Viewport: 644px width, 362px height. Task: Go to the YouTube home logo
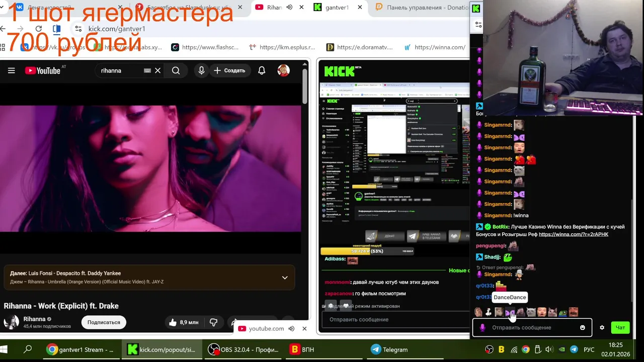pos(43,70)
